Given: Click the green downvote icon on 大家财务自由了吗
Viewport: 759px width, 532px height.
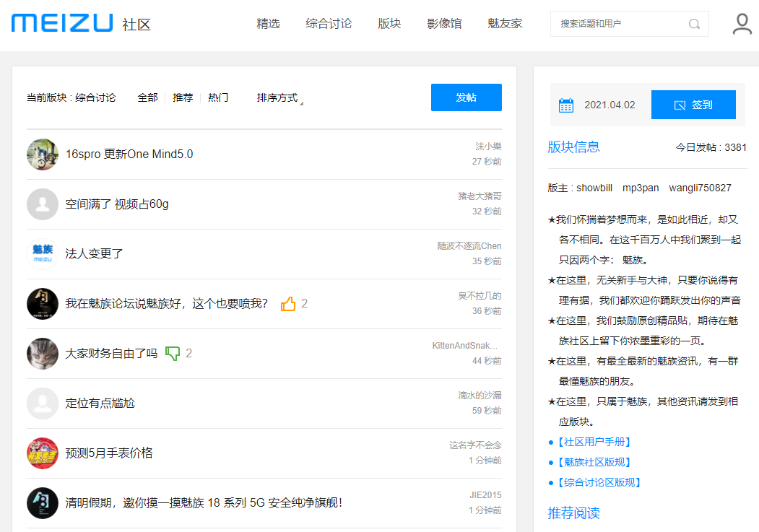Looking at the screenshot, I should 172,354.
